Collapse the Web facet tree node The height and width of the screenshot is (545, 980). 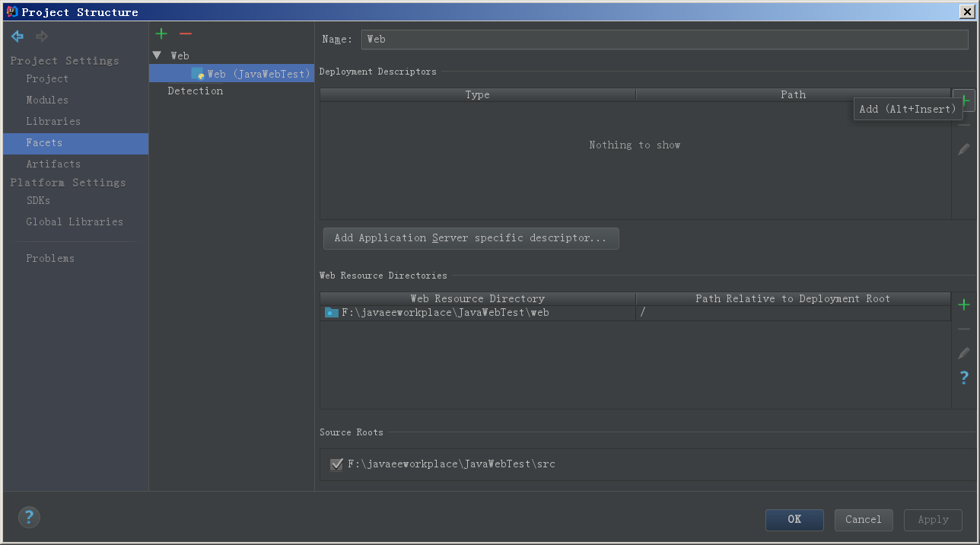tap(157, 56)
